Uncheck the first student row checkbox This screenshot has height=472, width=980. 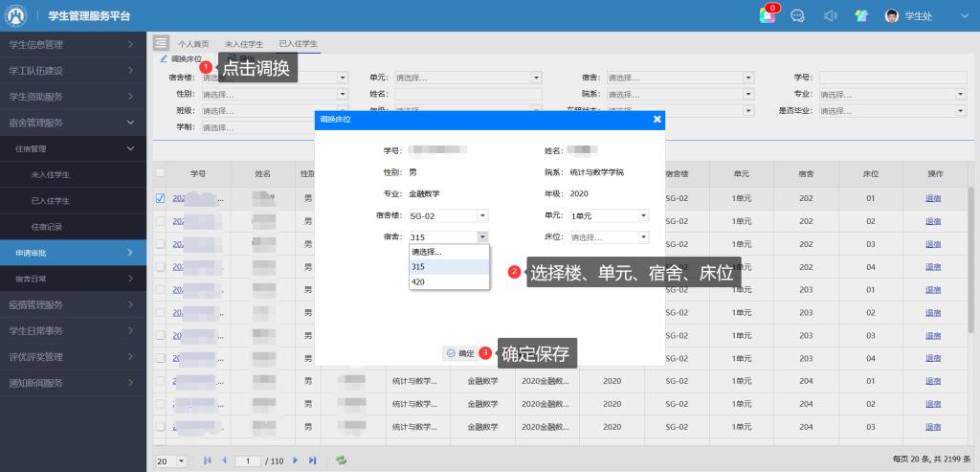tap(160, 199)
